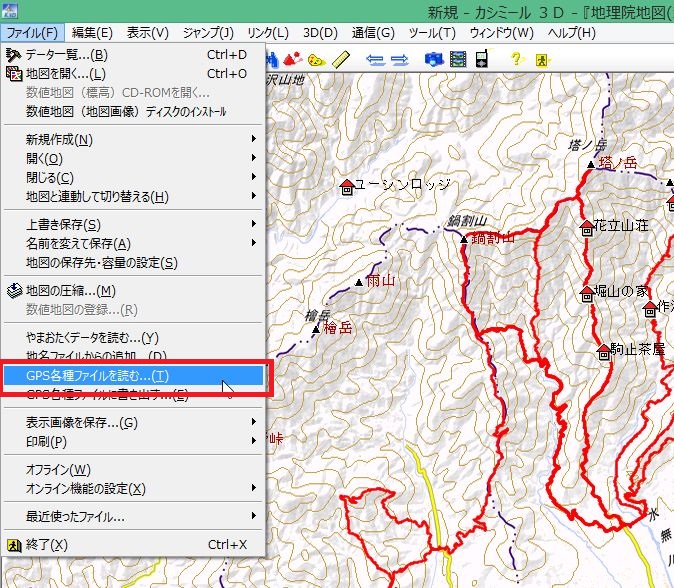Click the yellow palette toolbar icon
Image resolution: width=674 pixels, height=588 pixels.
click(317, 60)
